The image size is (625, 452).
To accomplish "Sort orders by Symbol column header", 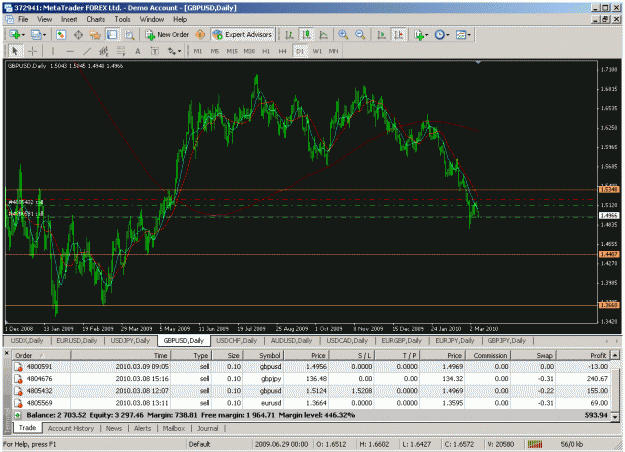I will [x=263, y=356].
